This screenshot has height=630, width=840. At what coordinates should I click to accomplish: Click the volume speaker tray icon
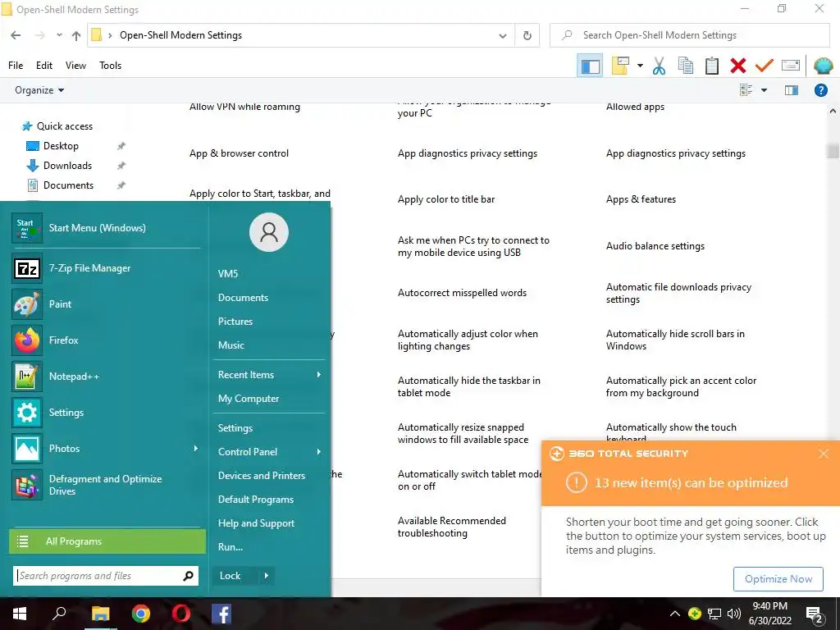[x=734, y=614]
